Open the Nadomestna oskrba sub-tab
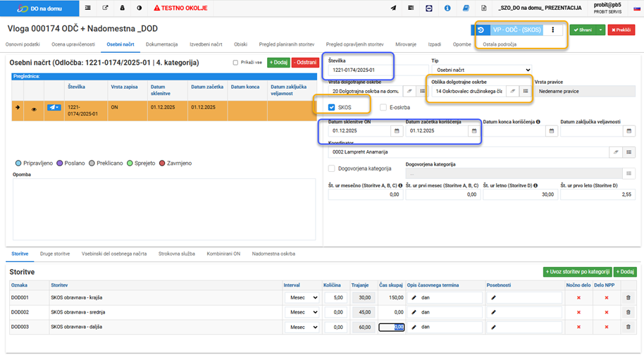 click(273, 254)
